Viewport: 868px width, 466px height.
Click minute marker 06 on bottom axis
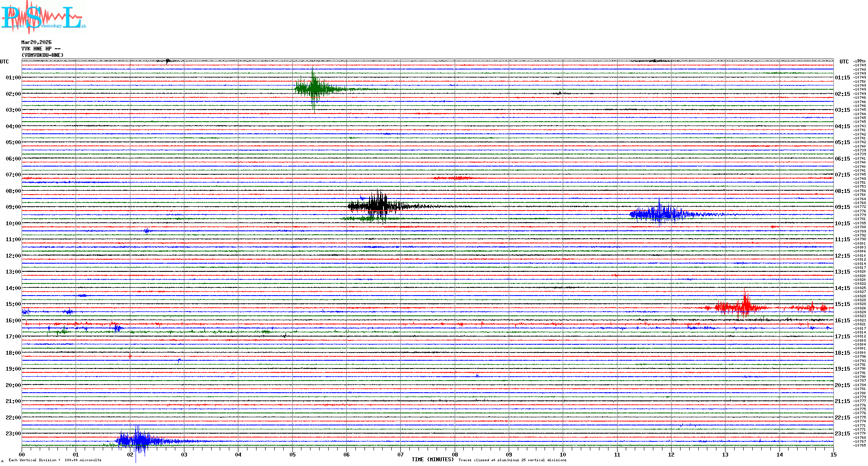point(346,454)
